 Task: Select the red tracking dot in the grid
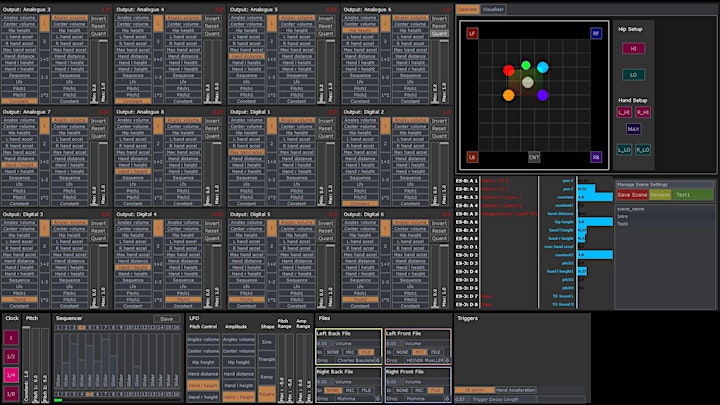coord(508,70)
